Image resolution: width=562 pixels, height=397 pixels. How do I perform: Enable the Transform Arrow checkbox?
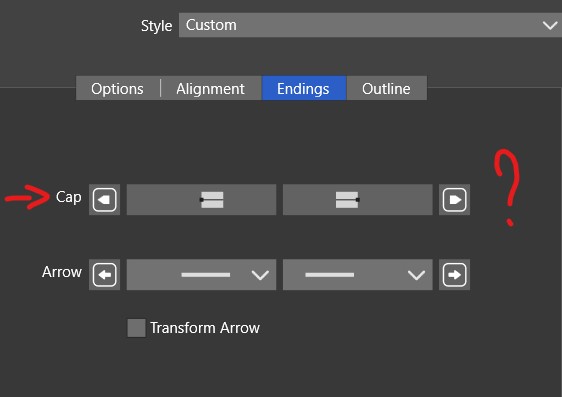click(x=137, y=328)
